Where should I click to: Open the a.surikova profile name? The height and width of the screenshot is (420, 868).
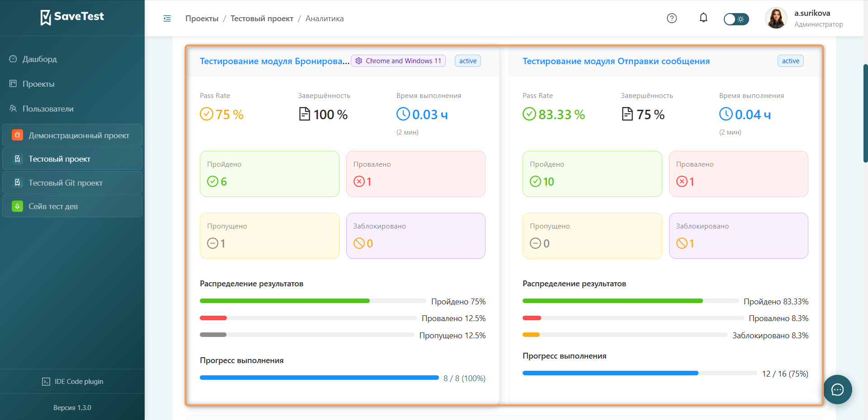[x=812, y=13]
